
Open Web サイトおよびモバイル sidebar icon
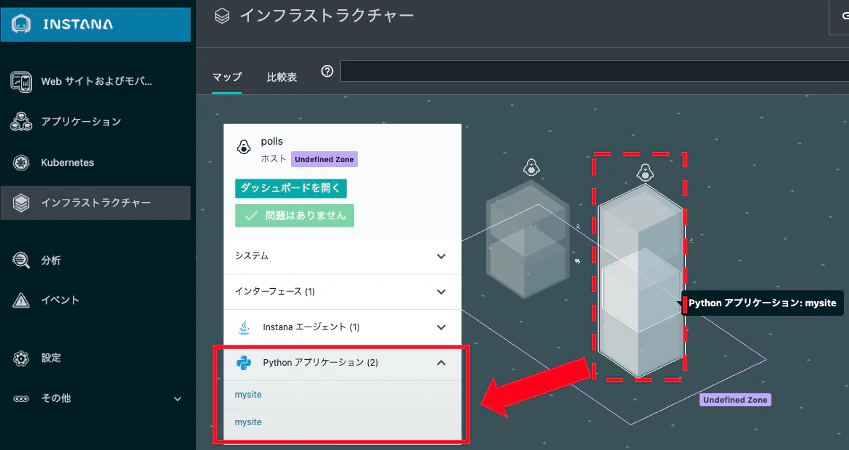(21, 81)
